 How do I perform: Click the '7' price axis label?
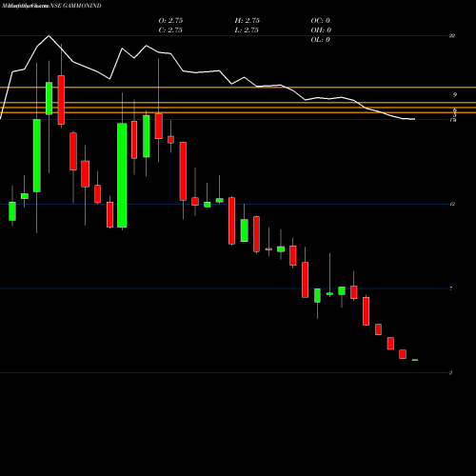coord(451,288)
